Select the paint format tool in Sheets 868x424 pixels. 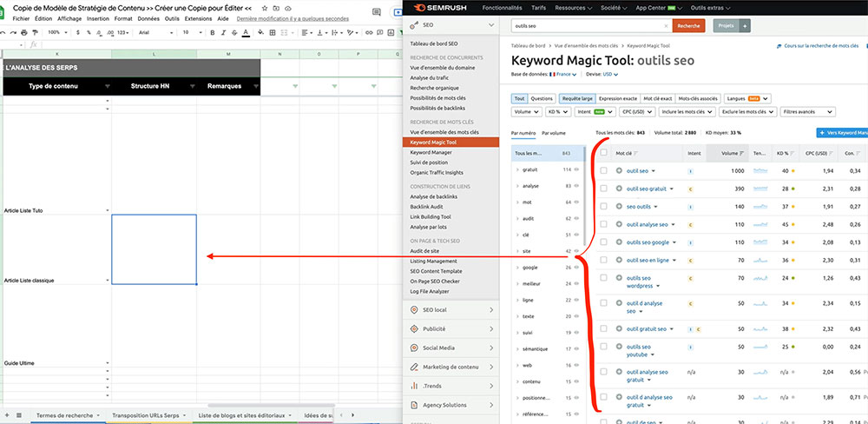pyautogui.click(x=33, y=33)
